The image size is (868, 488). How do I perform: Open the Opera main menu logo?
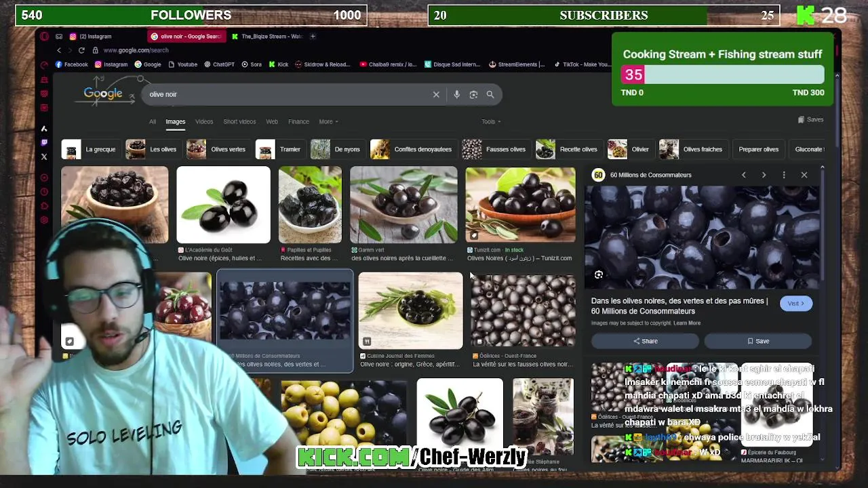click(45, 37)
